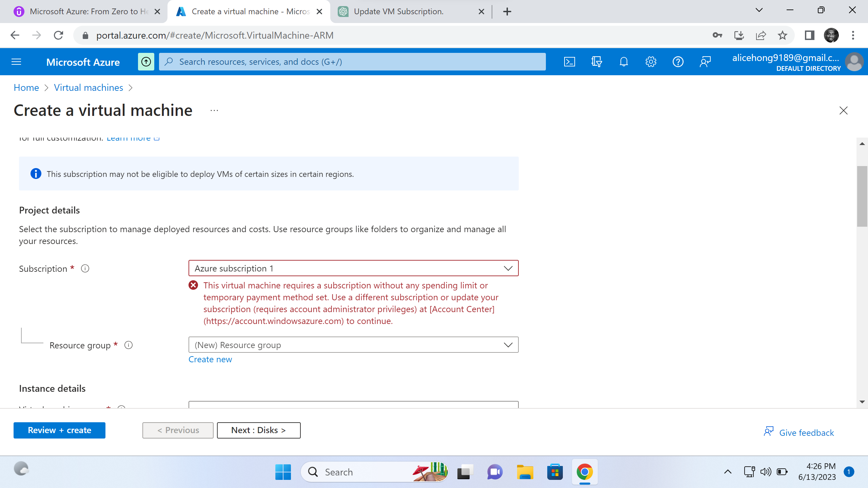Click the Microsoft Azure logo text
This screenshot has width=868, height=488.
click(x=83, y=62)
